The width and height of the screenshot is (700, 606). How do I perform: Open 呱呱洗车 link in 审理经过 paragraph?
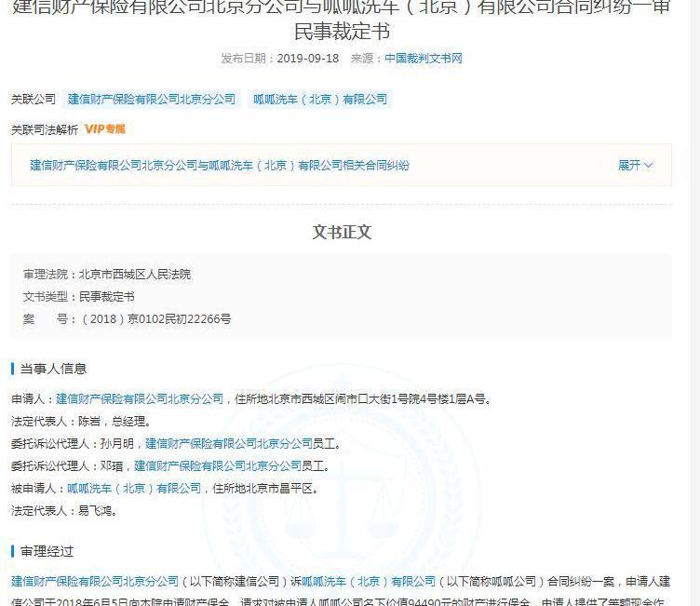369,582
